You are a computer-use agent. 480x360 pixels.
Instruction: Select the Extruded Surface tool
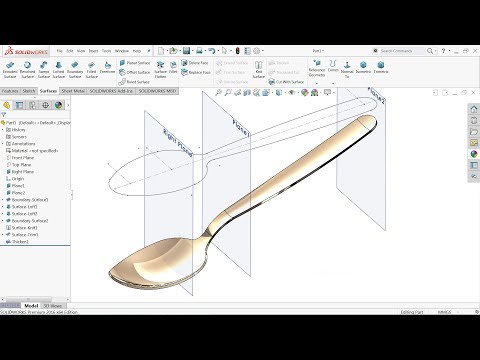[x=10, y=69]
